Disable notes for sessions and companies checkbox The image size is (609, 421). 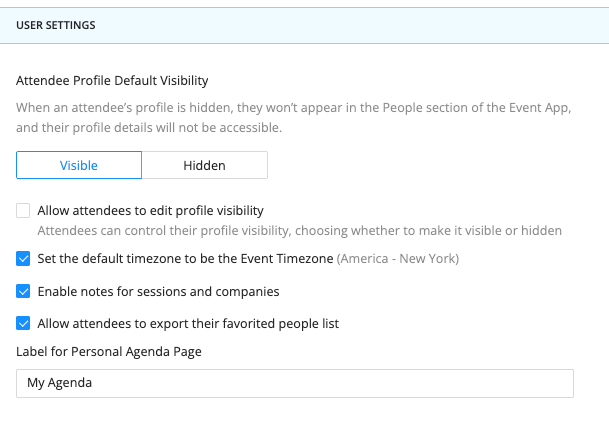tap(23, 291)
